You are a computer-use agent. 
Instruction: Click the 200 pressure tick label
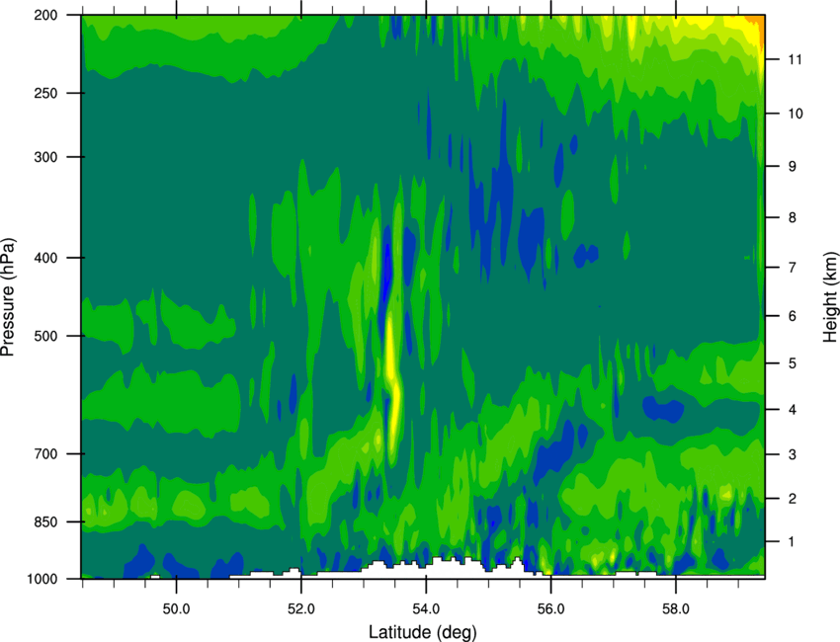[x=46, y=16]
